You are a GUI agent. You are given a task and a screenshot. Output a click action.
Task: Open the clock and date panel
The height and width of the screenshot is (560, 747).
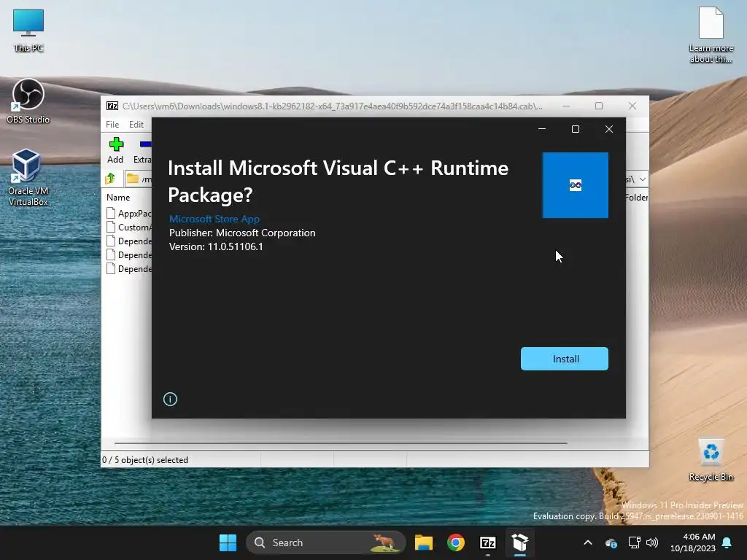coord(693,542)
